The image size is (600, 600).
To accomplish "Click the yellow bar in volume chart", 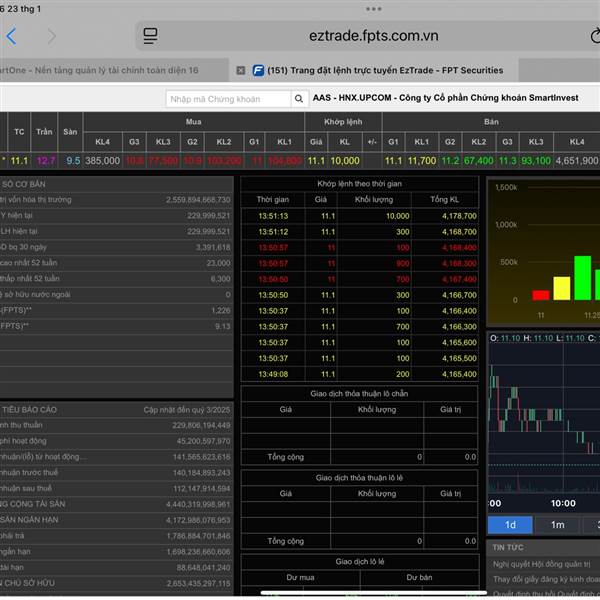I will pos(562,289).
